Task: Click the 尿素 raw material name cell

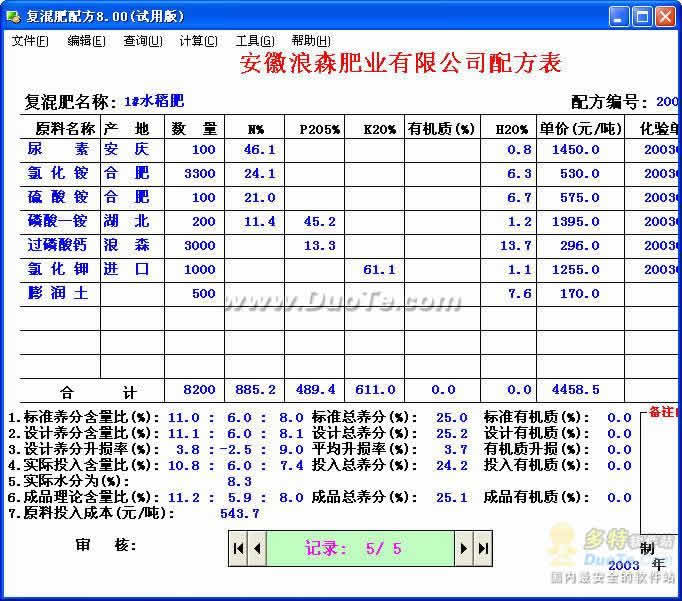Action: 58,149
